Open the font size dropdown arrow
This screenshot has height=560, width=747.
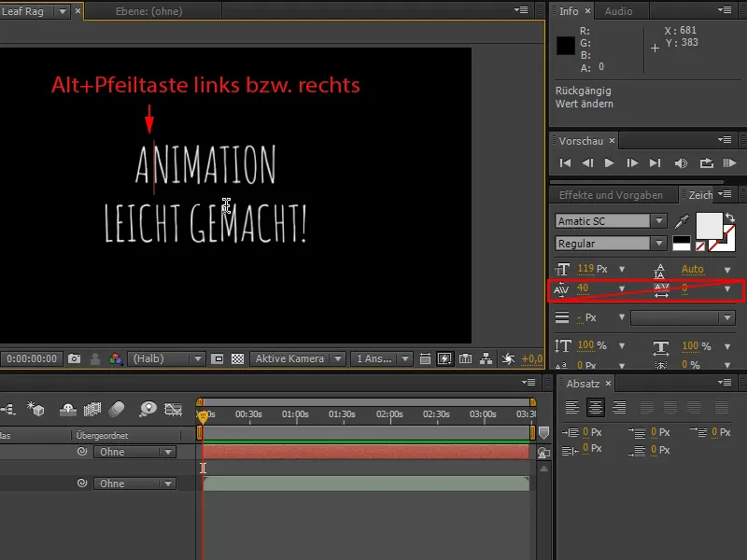pos(621,270)
